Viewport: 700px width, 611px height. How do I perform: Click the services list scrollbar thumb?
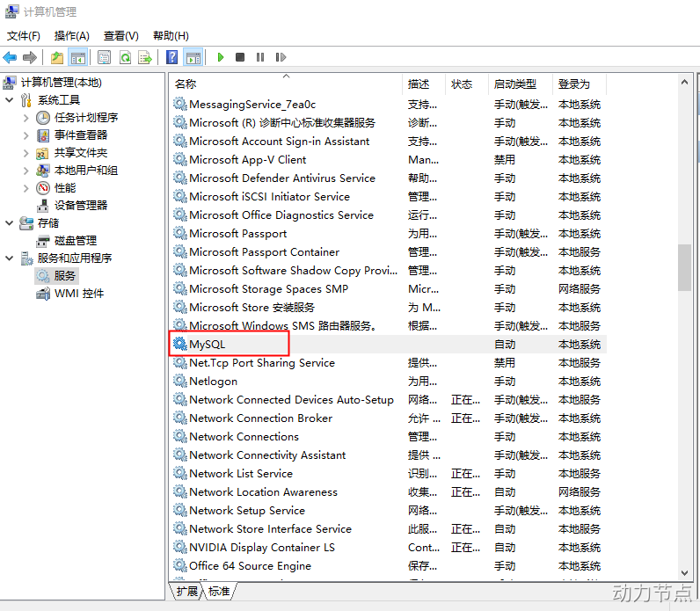click(684, 267)
